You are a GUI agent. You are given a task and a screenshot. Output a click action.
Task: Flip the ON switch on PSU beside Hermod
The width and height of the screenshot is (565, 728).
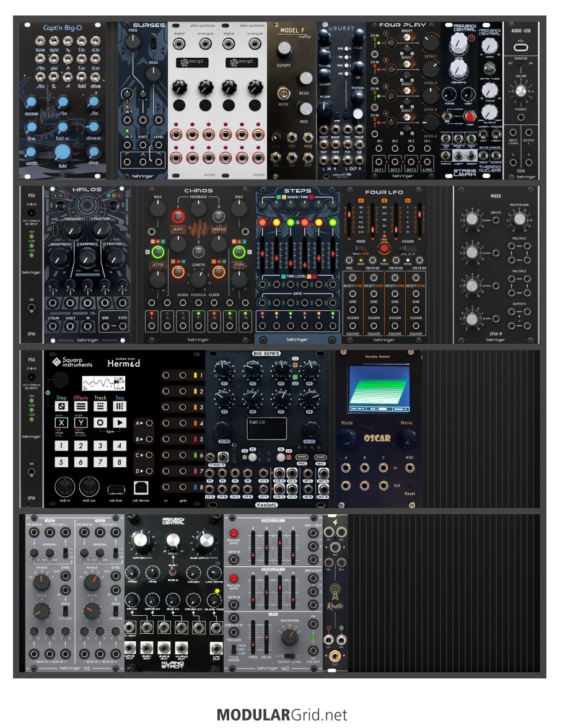pyautogui.click(x=31, y=472)
